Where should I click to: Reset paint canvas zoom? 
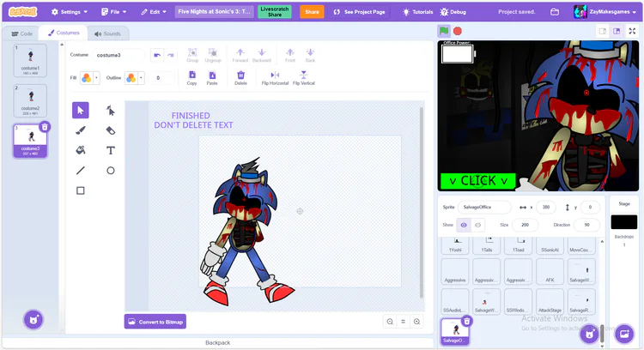404,322
